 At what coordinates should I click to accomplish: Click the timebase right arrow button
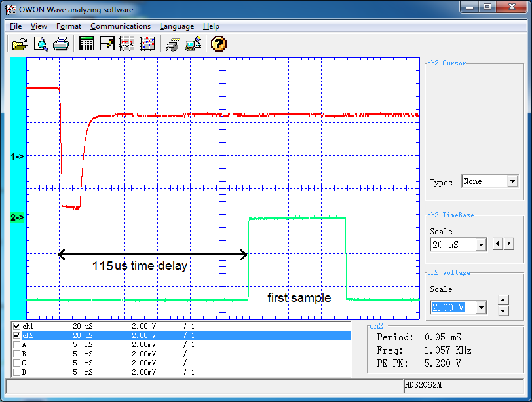[x=509, y=244]
